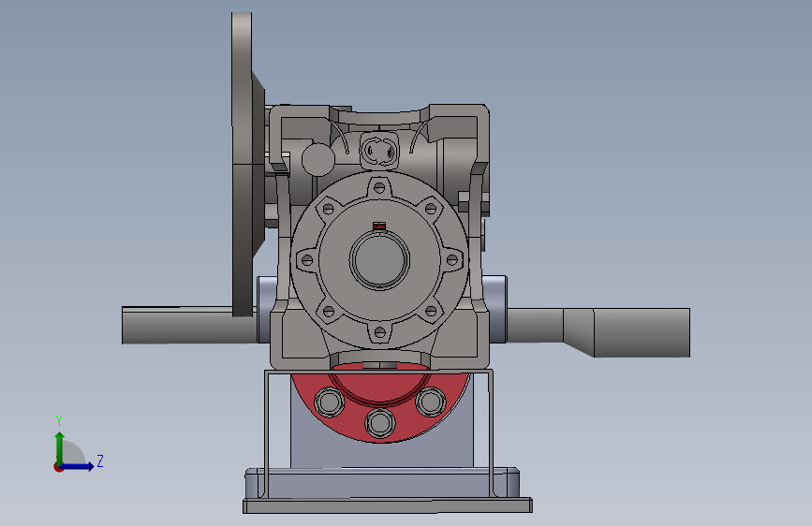Select the large handwheel disk at left
Image resolution: width=812 pixels, height=526 pixels.
pyautogui.click(x=244, y=165)
